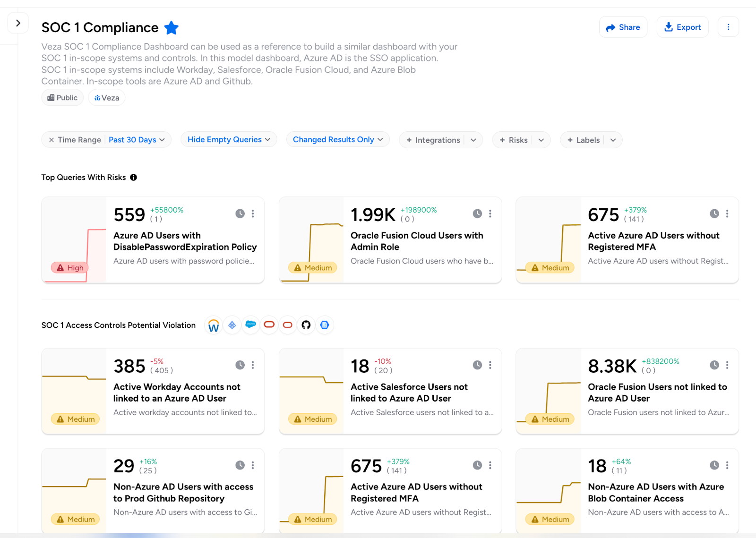The width and height of the screenshot is (756, 538).
Task: View the 1.99K result trend chart thumbnail
Action: coord(311,240)
